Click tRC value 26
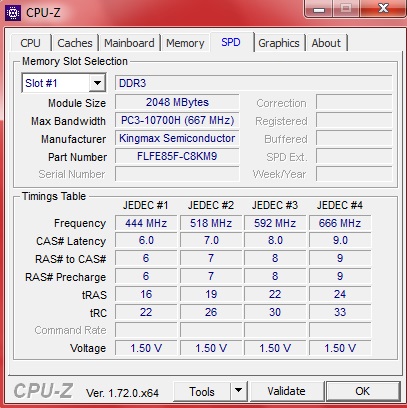 [211, 312]
